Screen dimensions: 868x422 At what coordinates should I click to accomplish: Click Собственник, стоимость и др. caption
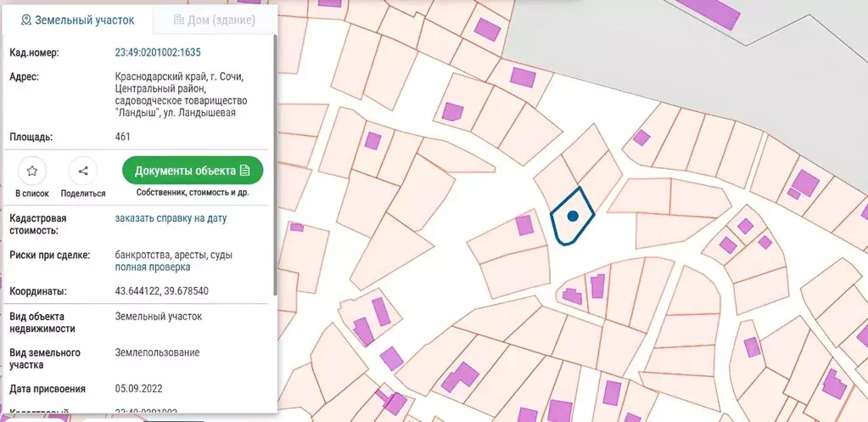(x=192, y=194)
